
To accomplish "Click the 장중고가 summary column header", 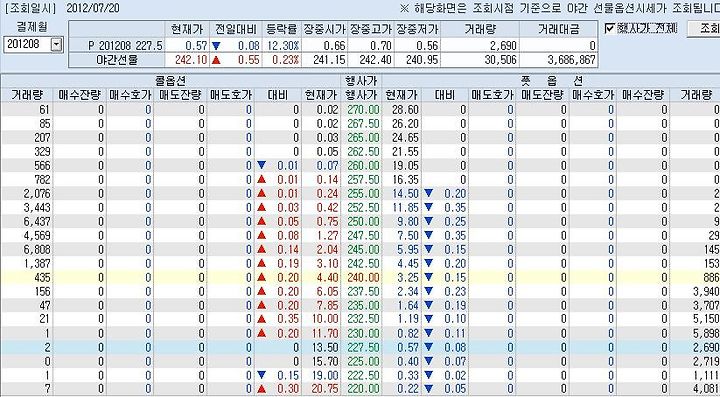I will coord(371,29).
